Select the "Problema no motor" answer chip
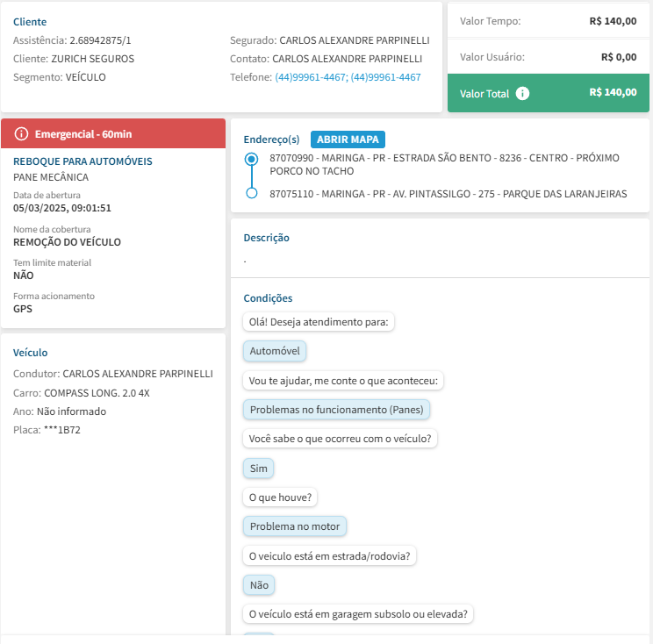653x644 pixels. point(295,526)
